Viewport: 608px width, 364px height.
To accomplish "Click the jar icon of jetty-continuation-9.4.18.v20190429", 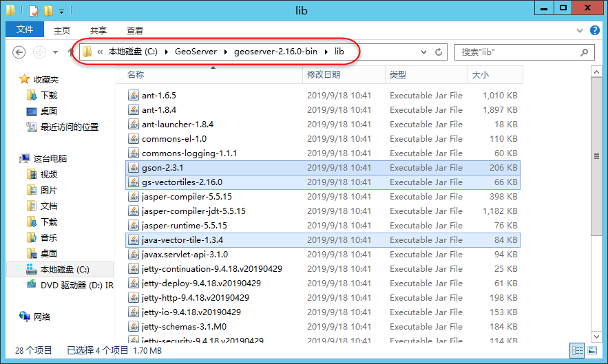I will pyautogui.click(x=134, y=268).
